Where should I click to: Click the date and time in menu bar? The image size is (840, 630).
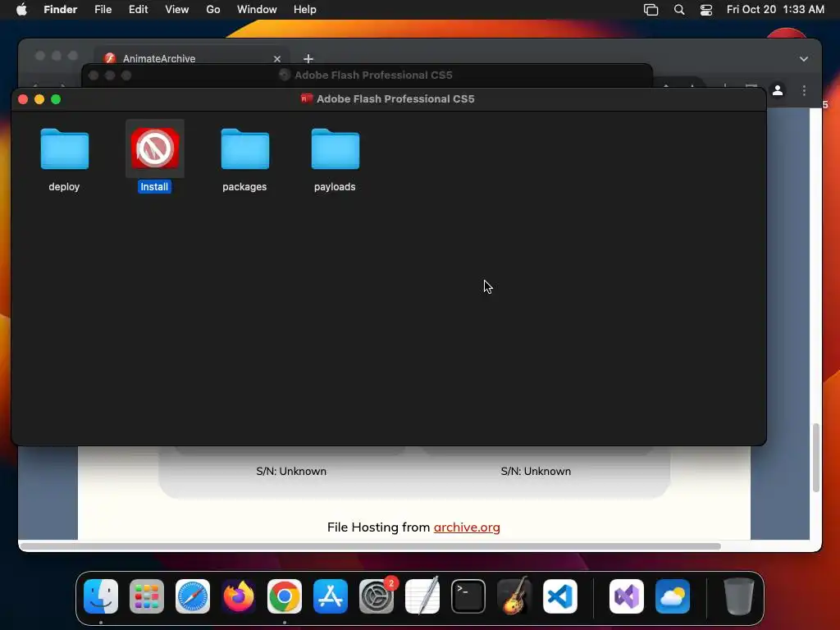(775, 10)
